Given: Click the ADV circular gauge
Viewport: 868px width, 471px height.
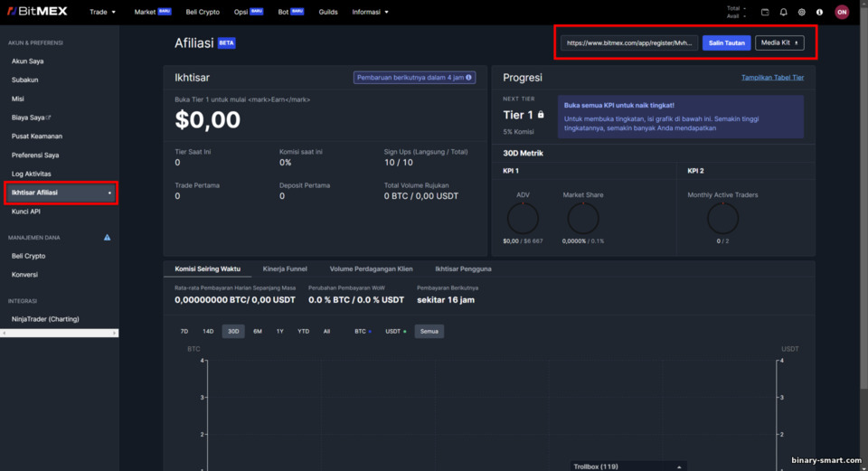Looking at the screenshot, I should tap(523, 218).
